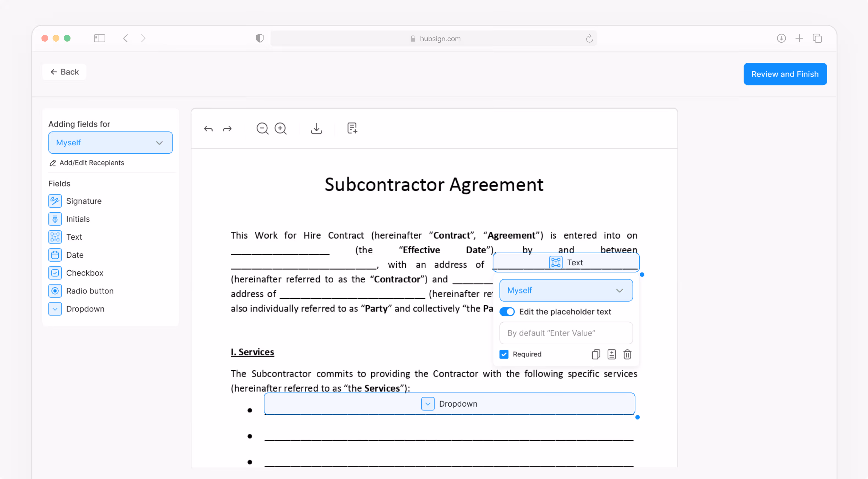Click the add-to-pages icon in field popup
The image size is (868, 479).
pos(612,354)
